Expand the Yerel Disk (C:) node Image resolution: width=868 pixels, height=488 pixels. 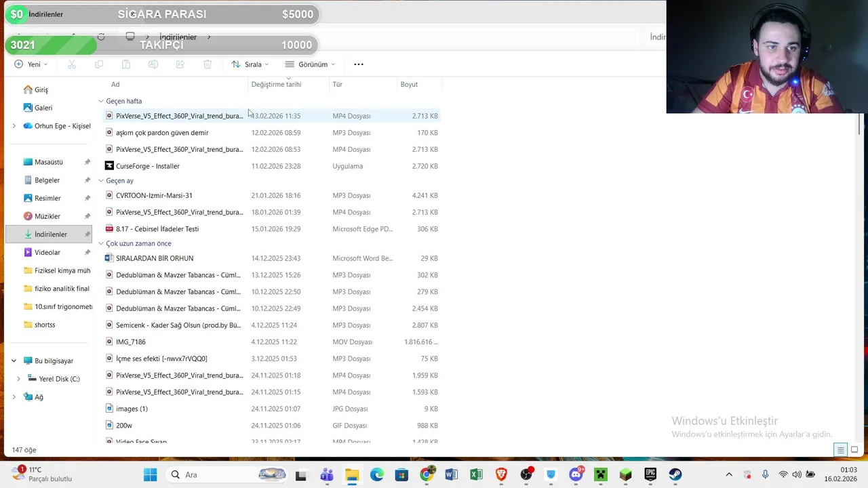tap(18, 379)
